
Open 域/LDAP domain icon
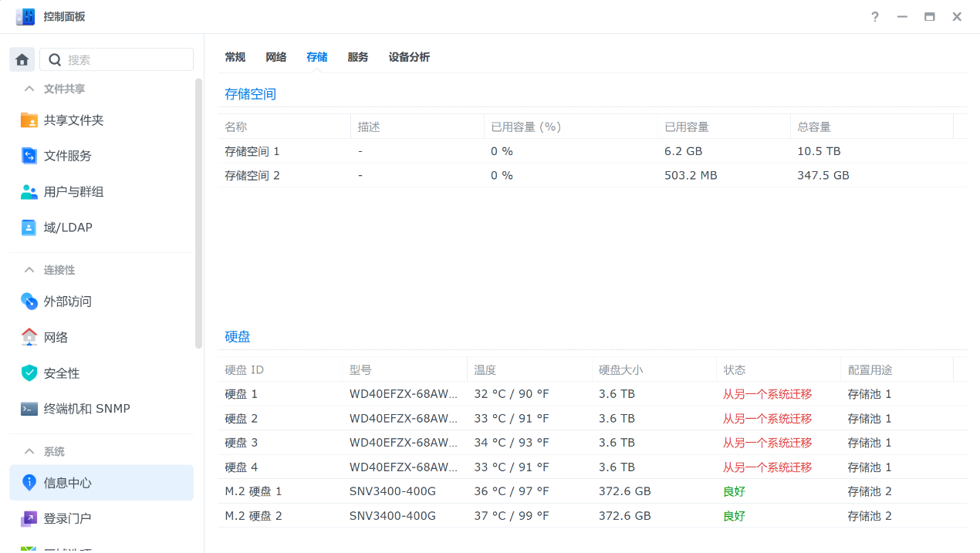coord(29,228)
